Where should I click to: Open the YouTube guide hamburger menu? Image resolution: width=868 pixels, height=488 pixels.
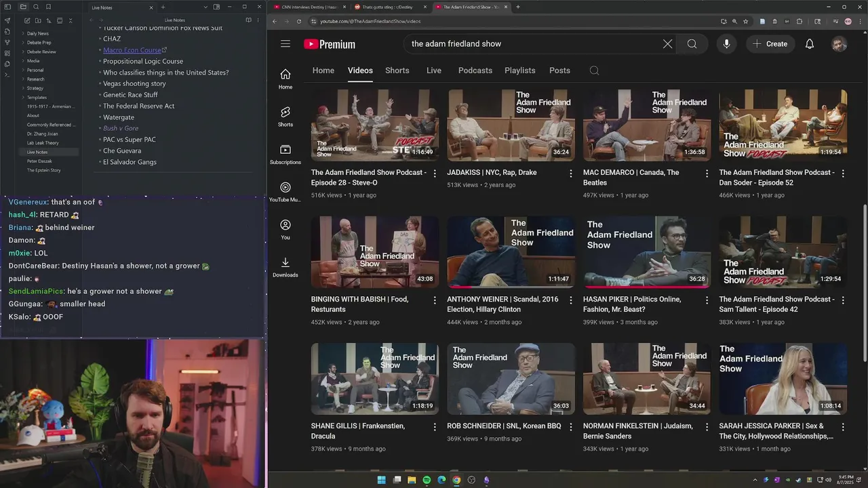(x=285, y=44)
